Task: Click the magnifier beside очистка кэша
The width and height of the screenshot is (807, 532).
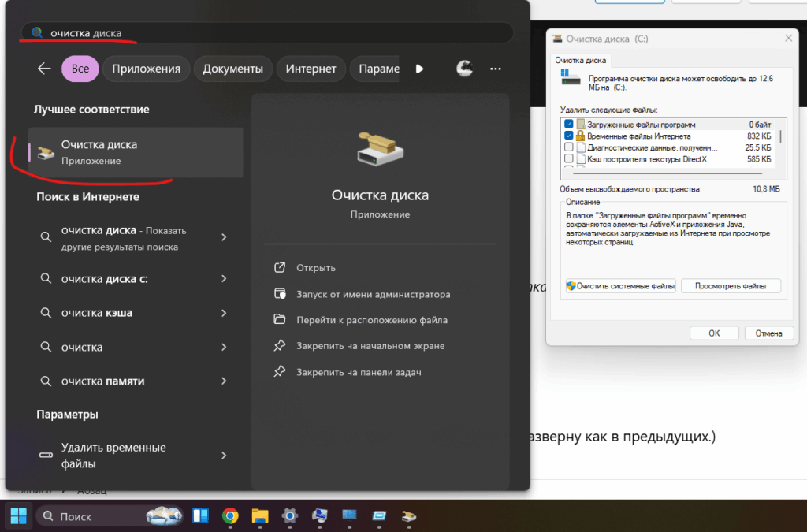Action: (x=46, y=313)
